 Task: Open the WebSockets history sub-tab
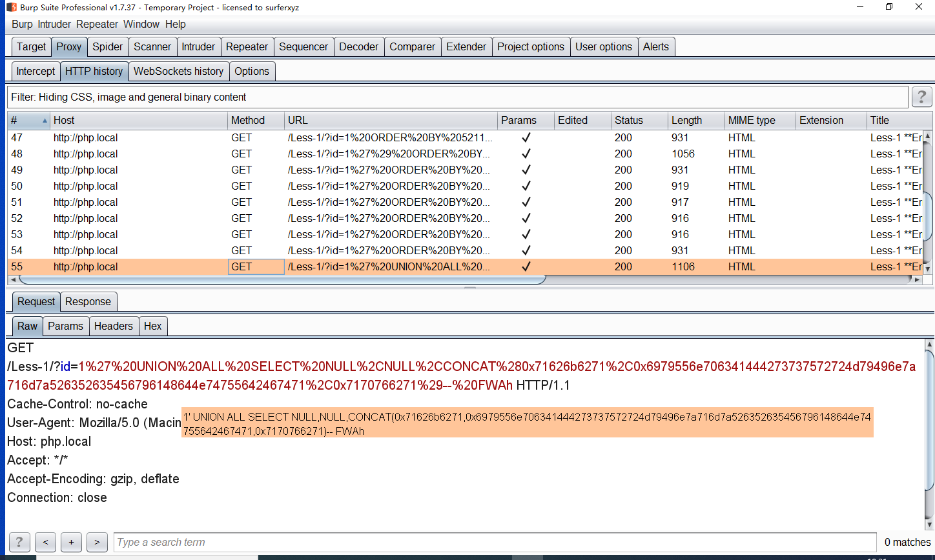click(x=178, y=71)
